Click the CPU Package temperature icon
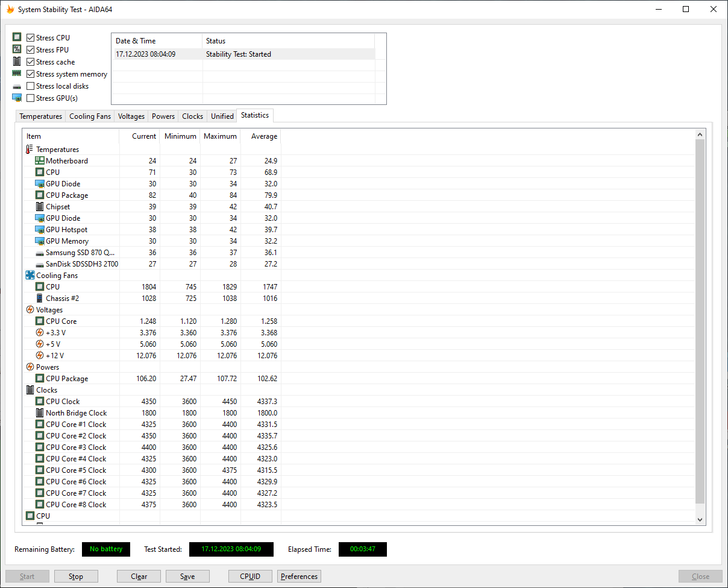The width and height of the screenshot is (728, 588). tap(40, 195)
